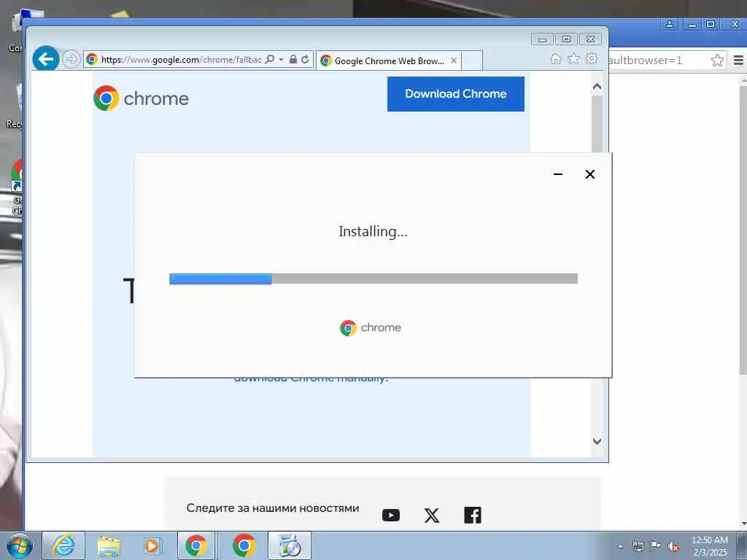Open the Facebook icon in footer
The width and height of the screenshot is (747, 560).
click(473, 516)
